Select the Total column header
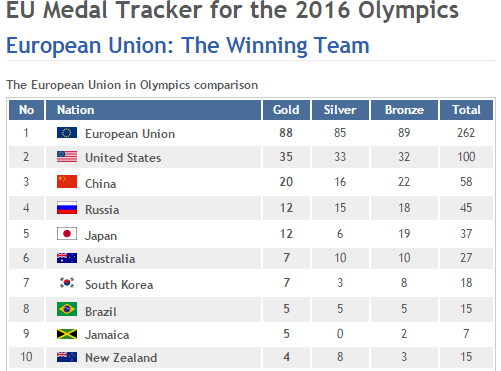501x371 pixels. pyautogui.click(x=466, y=110)
